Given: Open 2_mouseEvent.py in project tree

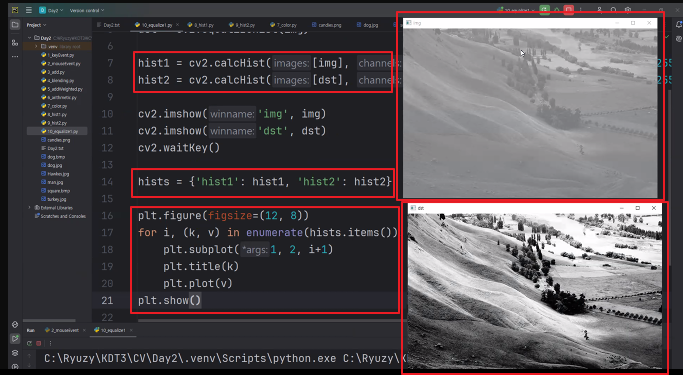Looking at the screenshot, I should tap(61, 64).
